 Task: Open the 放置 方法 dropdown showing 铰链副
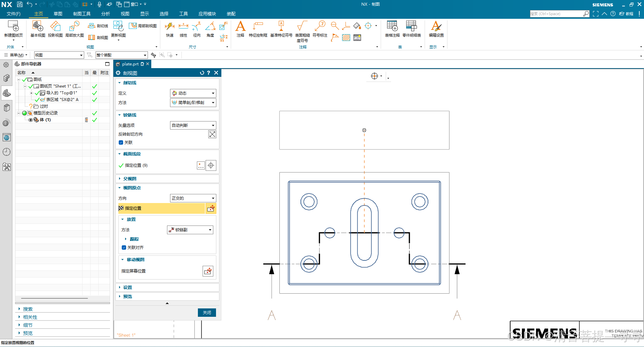click(190, 230)
